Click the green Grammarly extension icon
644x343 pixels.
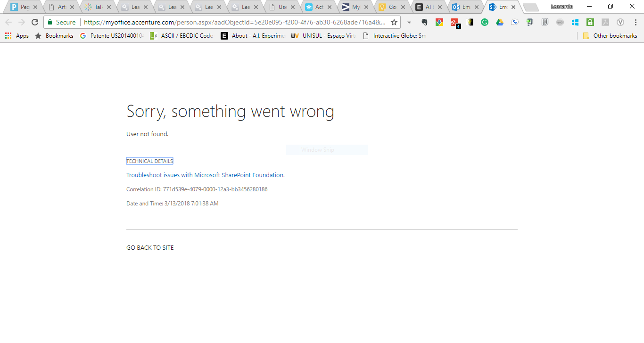coord(485,22)
